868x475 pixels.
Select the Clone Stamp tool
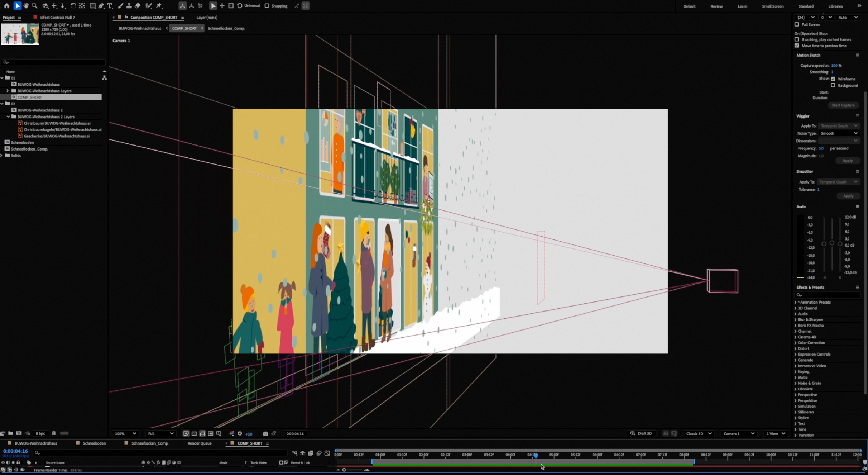pos(129,6)
